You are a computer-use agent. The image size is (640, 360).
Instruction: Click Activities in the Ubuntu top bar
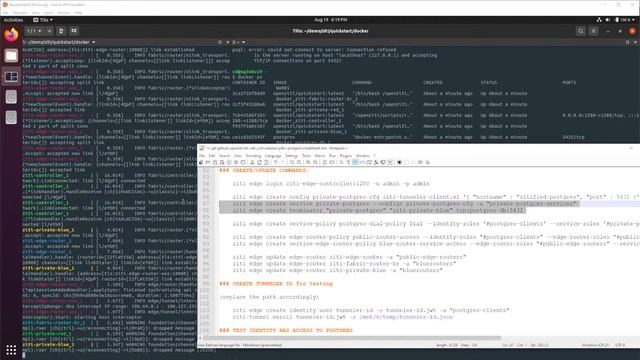(13, 20)
